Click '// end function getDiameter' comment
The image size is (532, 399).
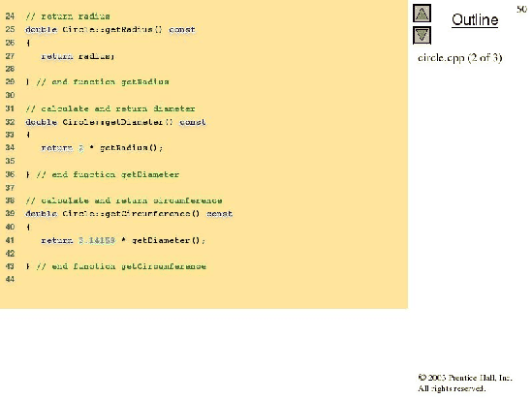pyautogui.click(x=108, y=174)
